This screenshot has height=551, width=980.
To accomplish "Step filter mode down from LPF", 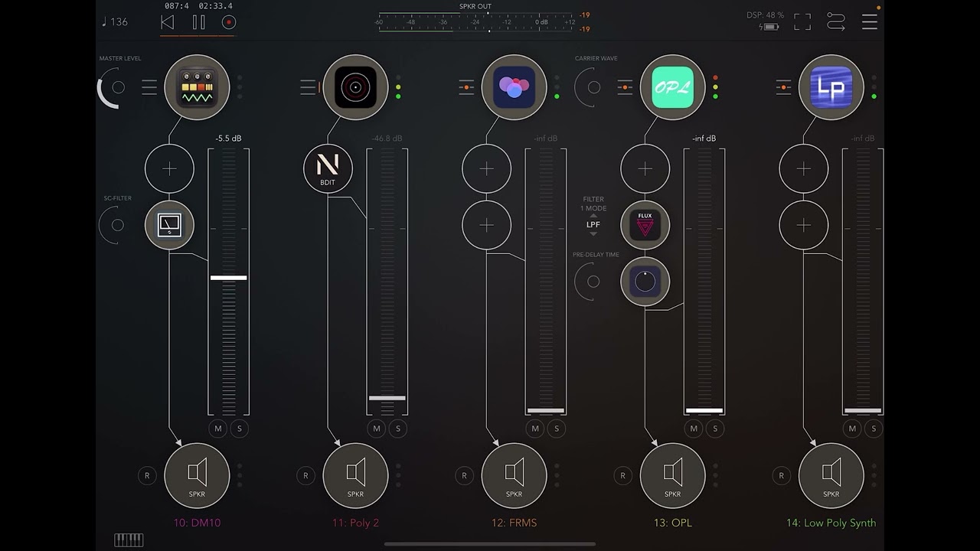I will click(x=593, y=233).
